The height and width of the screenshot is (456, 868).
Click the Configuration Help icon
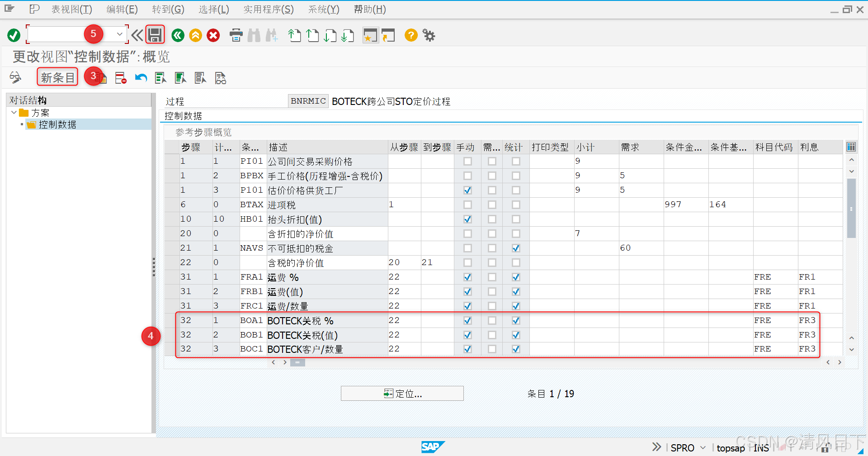(221, 78)
